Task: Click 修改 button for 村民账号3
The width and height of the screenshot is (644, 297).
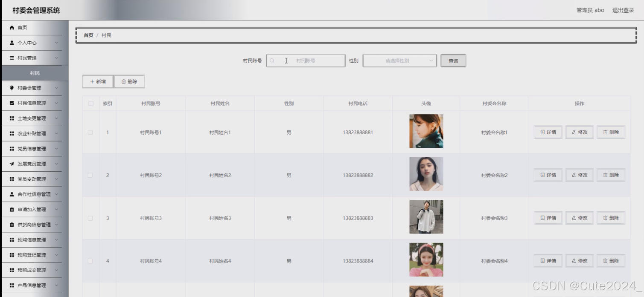Action: pyautogui.click(x=580, y=218)
